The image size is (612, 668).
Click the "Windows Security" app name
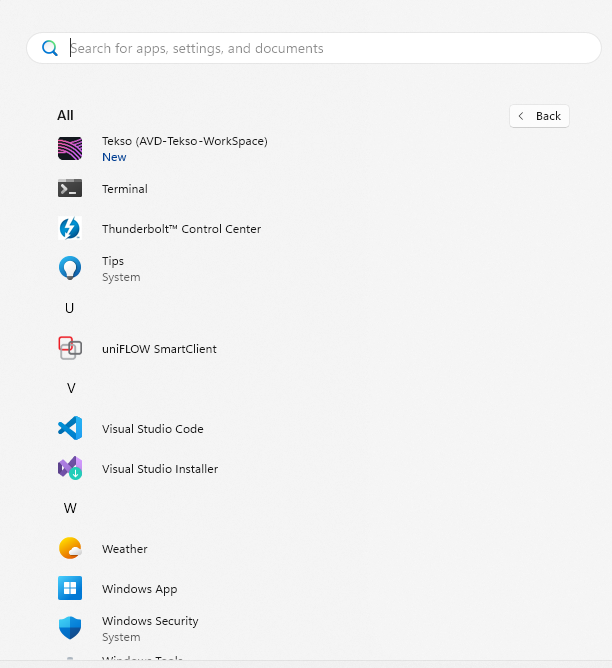(150, 621)
